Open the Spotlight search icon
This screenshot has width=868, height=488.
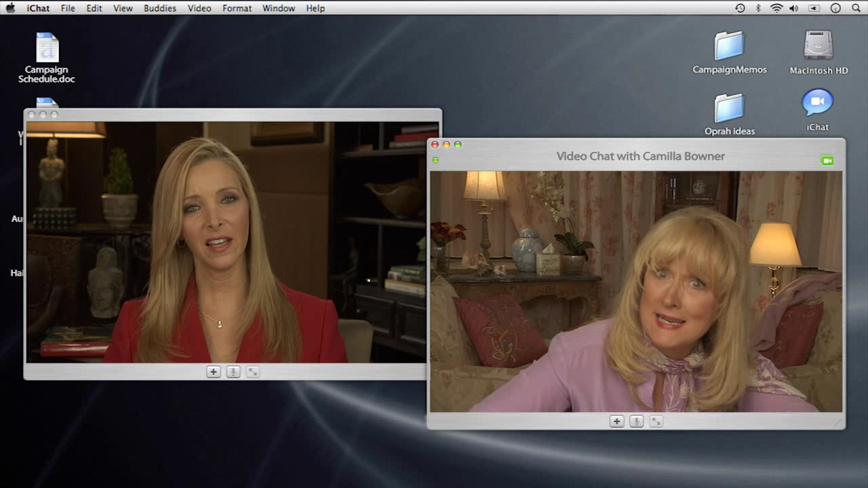click(856, 8)
